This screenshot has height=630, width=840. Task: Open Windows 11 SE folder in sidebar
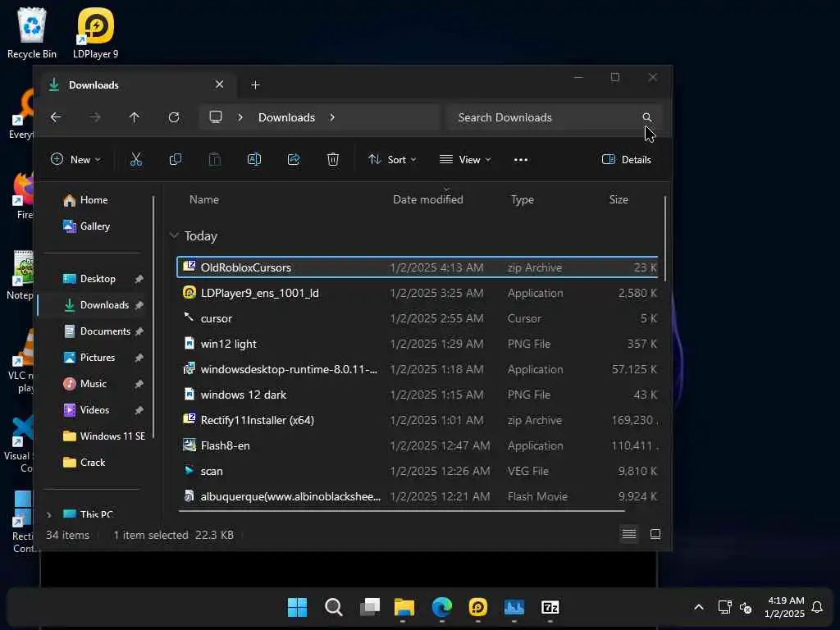pyautogui.click(x=104, y=436)
